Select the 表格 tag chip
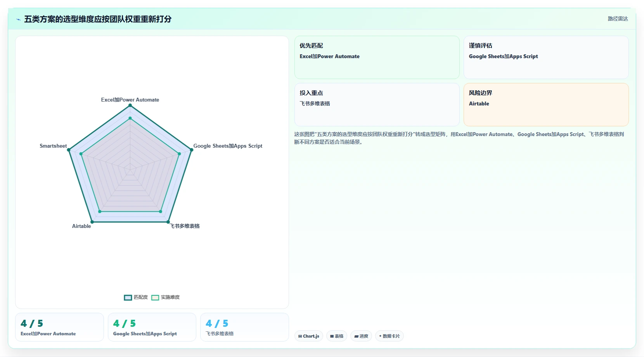Viewport: 644px width, 357px height. coord(337,336)
